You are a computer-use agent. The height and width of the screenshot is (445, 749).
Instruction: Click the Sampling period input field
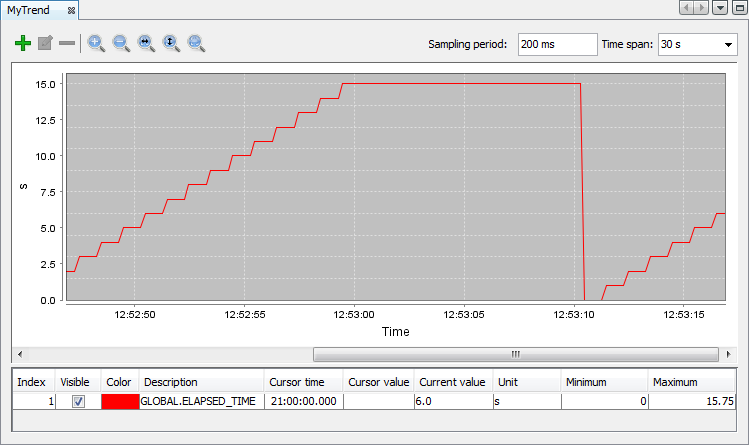(557, 44)
